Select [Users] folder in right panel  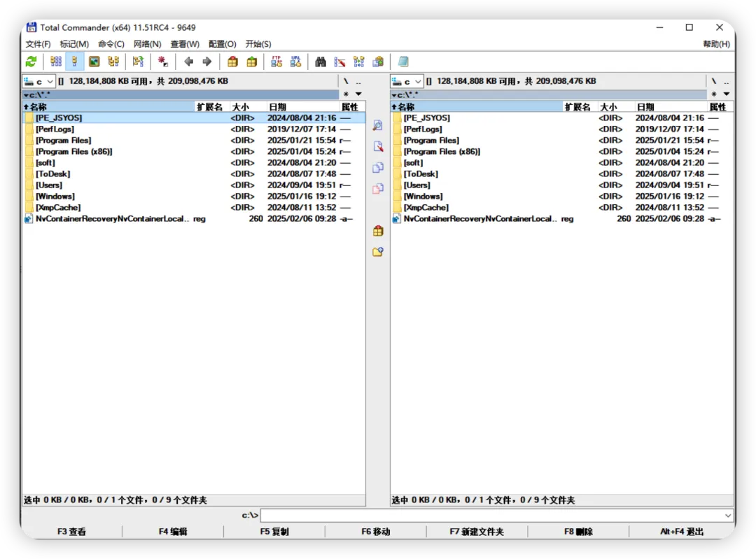click(x=561, y=185)
